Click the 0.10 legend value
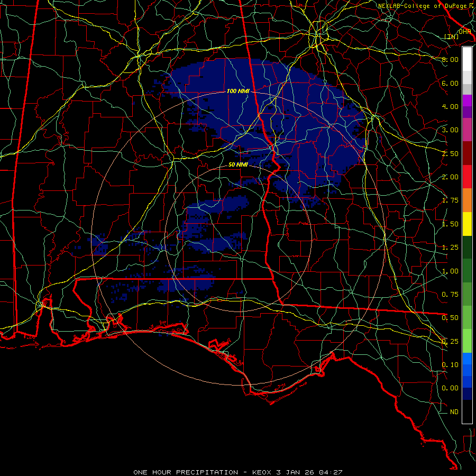The height and width of the screenshot is (476, 476). [450, 365]
